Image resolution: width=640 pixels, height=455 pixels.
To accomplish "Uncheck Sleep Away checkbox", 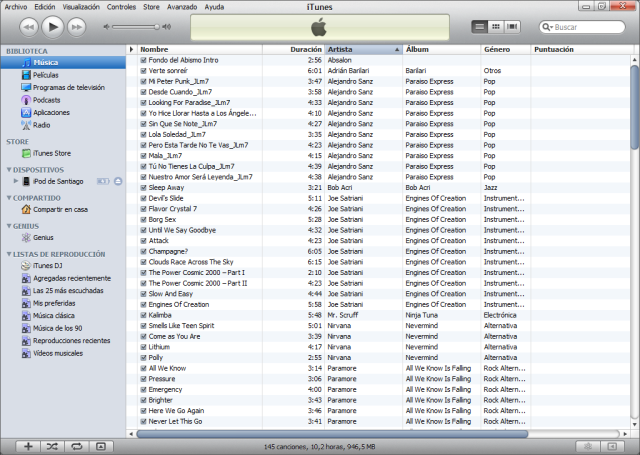I will coord(143,188).
